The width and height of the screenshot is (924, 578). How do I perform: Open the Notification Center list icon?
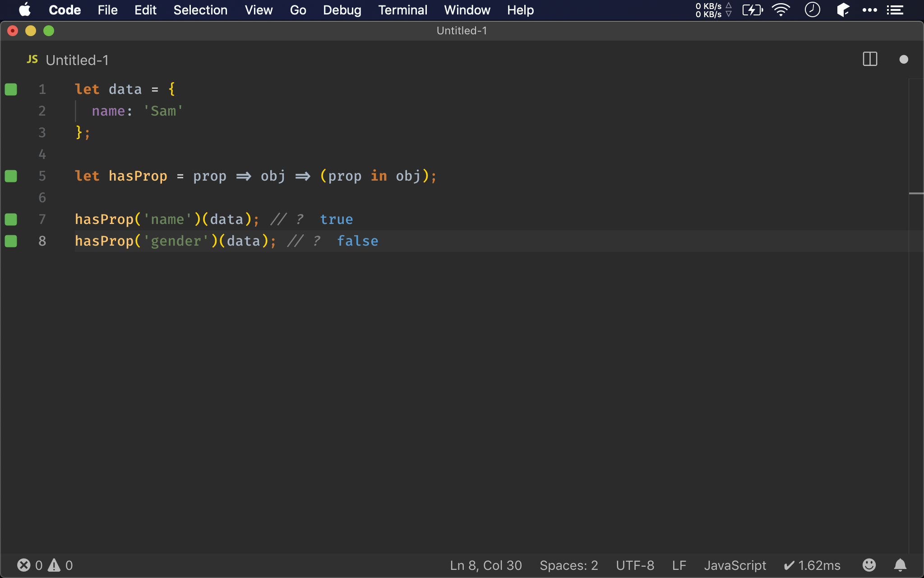(x=895, y=10)
